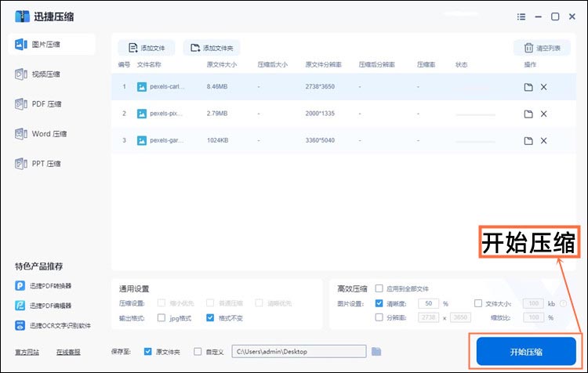Click the image icon of pexels-pix row
The image size is (588, 373).
[x=142, y=114]
